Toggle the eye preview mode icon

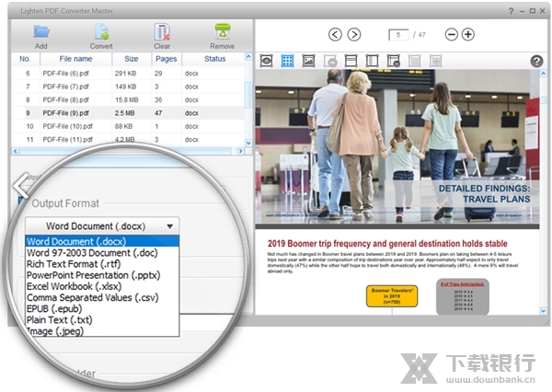point(267,61)
